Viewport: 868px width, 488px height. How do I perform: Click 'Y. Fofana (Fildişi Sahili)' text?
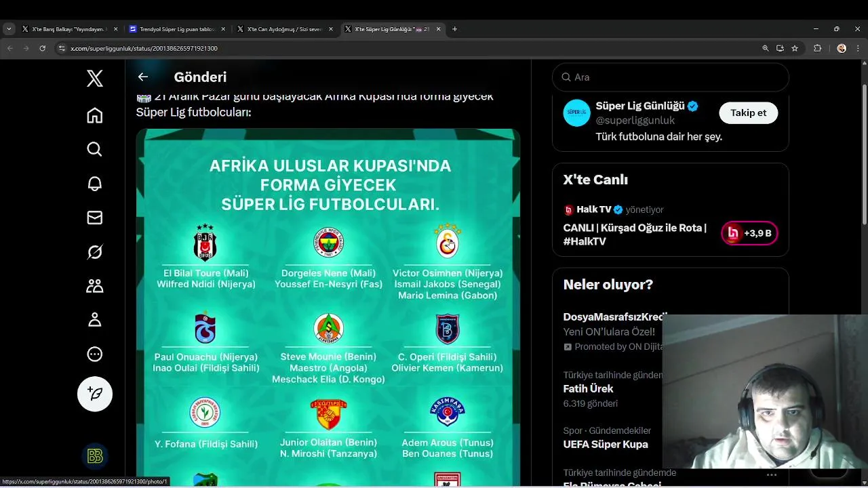point(206,444)
